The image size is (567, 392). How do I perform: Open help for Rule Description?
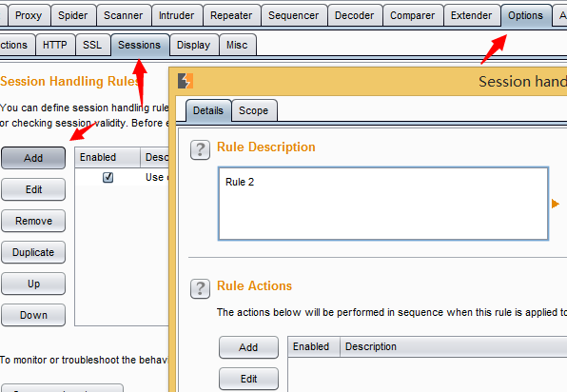click(x=200, y=149)
